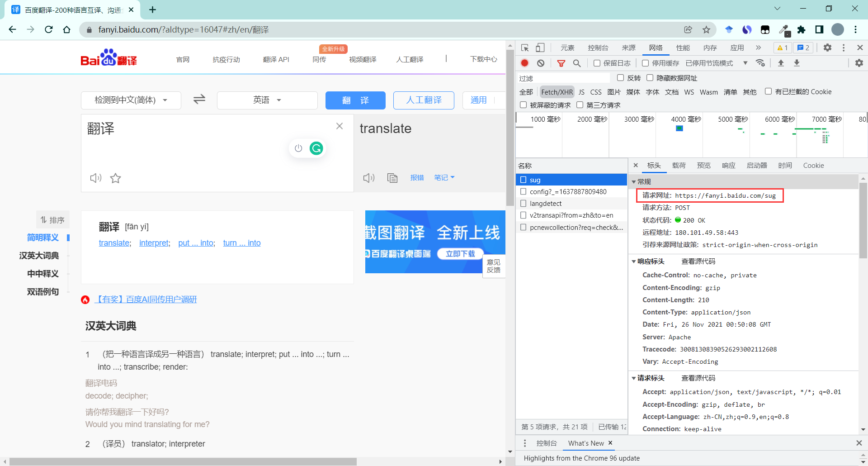Expand more DevTools tabs chevron

758,48
